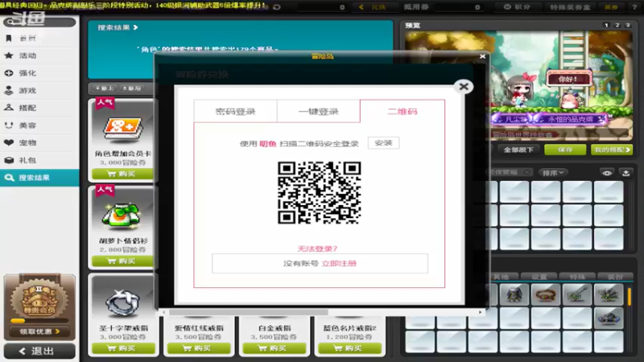
Task: Open the 排序 sort dropdown
Action: [552, 173]
